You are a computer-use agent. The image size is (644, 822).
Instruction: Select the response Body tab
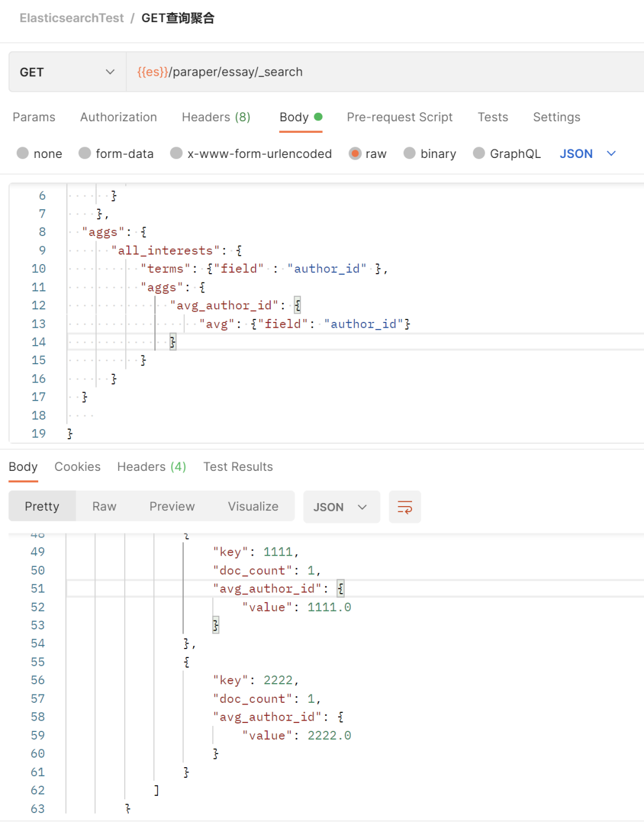pos(23,467)
